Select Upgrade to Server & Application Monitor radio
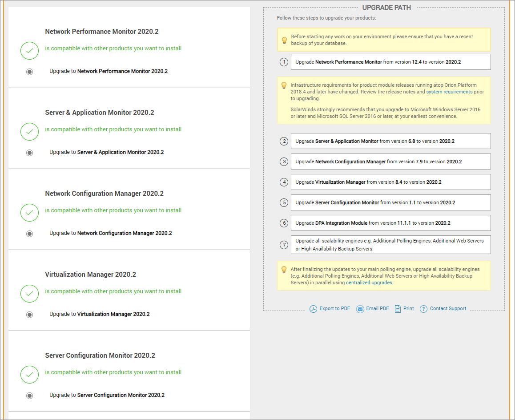This screenshot has width=515, height=420. pos(29,153)
